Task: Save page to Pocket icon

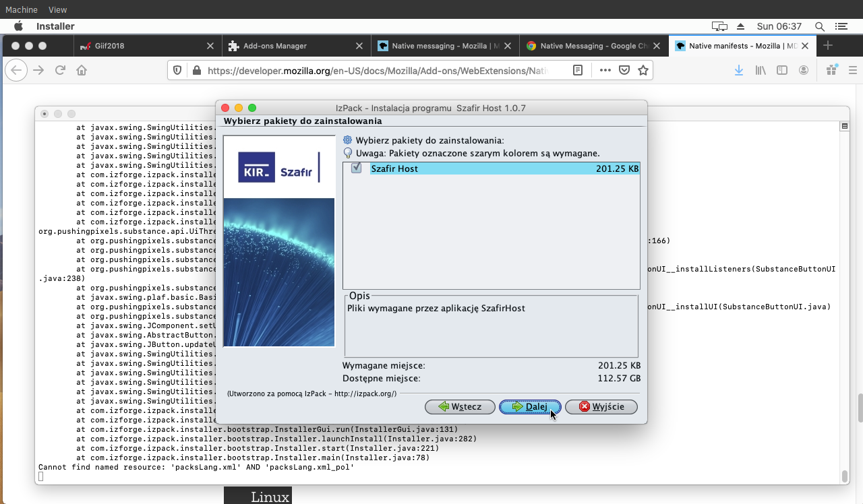Action: (624, 70)
